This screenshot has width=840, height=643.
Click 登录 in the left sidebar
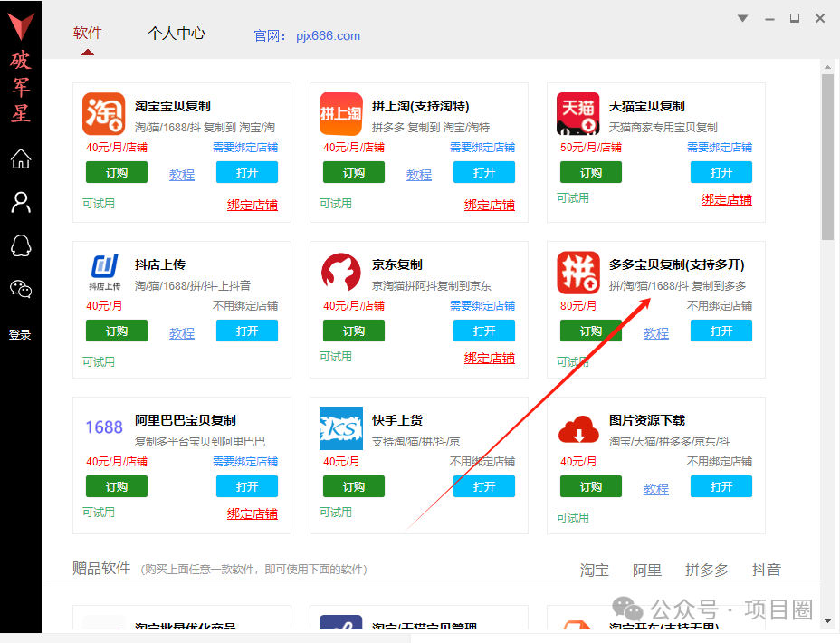tap(20, 334)
